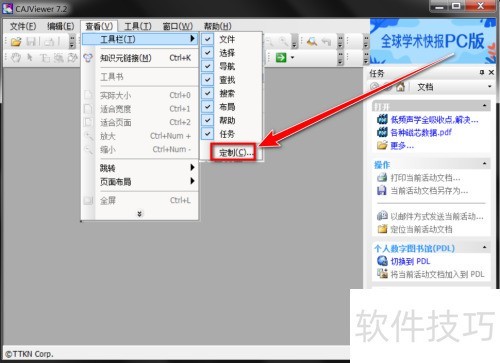Click the disk icon beside 当前活动文档另存为
Image resolution: width=500 pixels, height=363 pixels.
coord(382,190)
